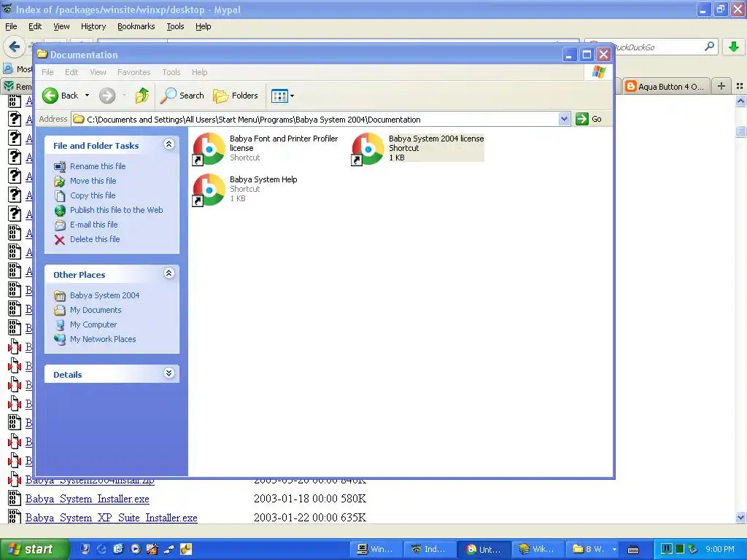Open Tools menu in Documentation window
Image resolution: width=747 pixels, height=560 pixels.
click(171, 72)
